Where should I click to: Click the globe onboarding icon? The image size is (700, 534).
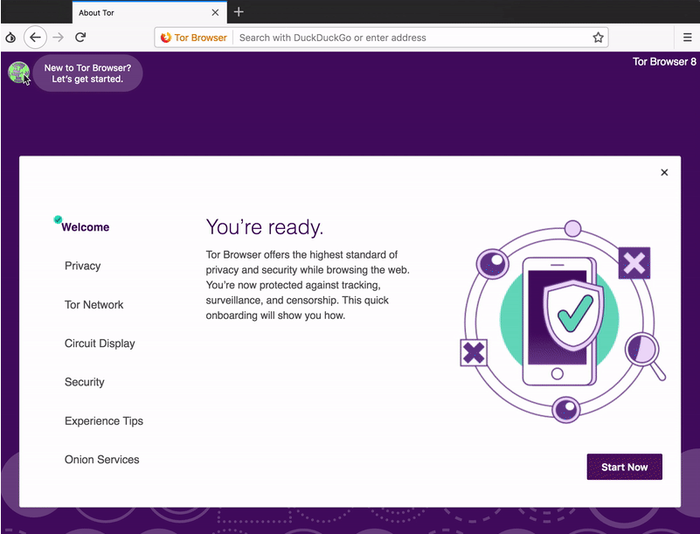(x=19, y=72)
